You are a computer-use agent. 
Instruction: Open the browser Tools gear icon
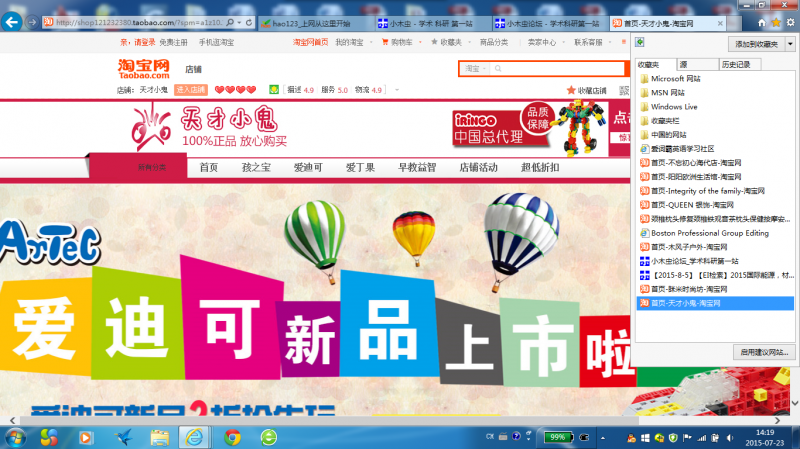click(790, 22)
